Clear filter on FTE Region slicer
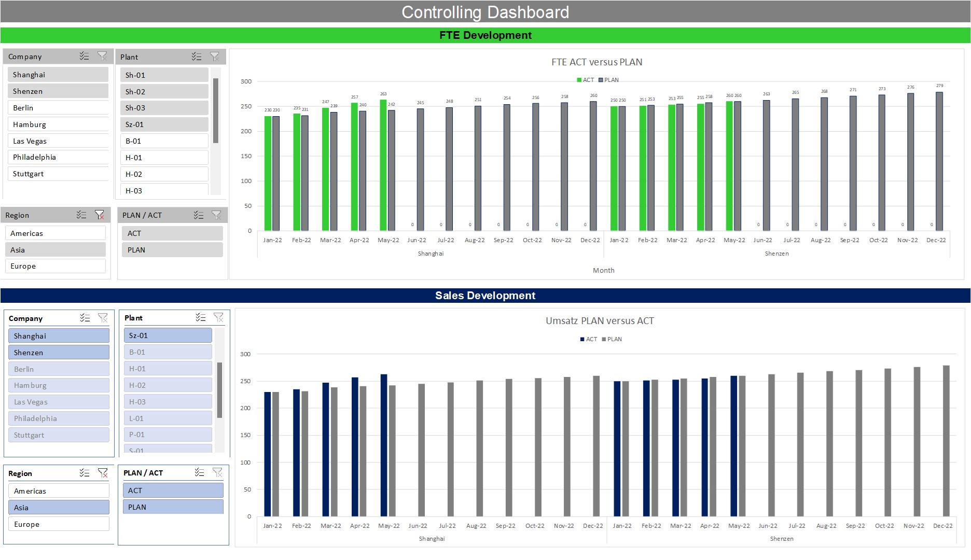Viewport: 971px width, 560px height. (100, 215)
